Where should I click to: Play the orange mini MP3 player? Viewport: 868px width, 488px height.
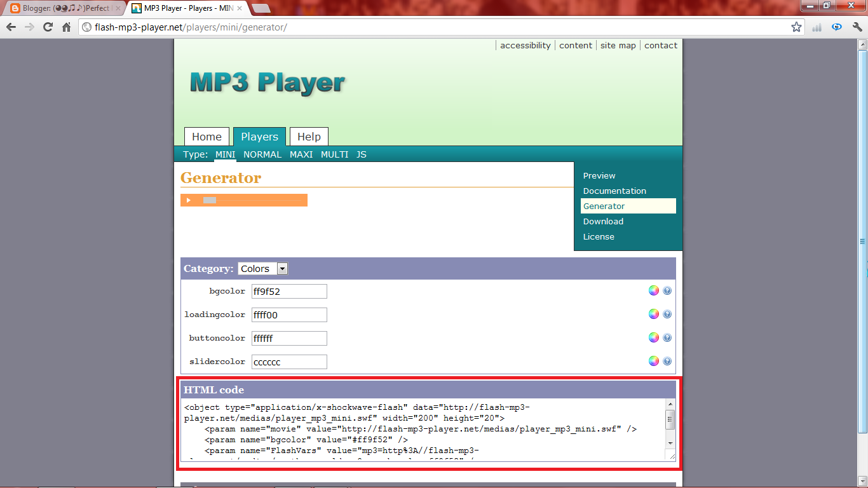[189, 200]
